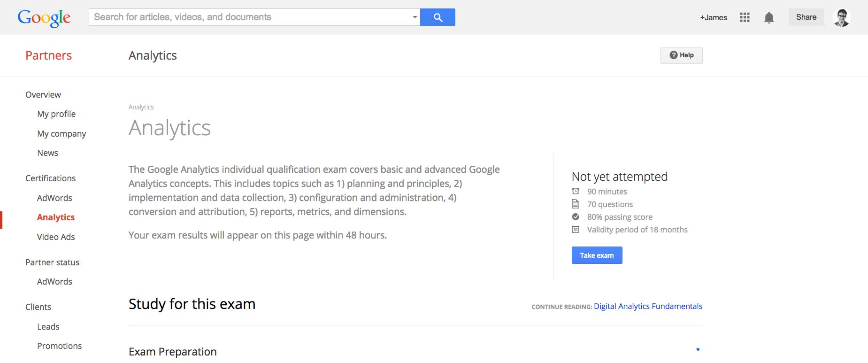Click the blue search magnifier button

[438, 17]
